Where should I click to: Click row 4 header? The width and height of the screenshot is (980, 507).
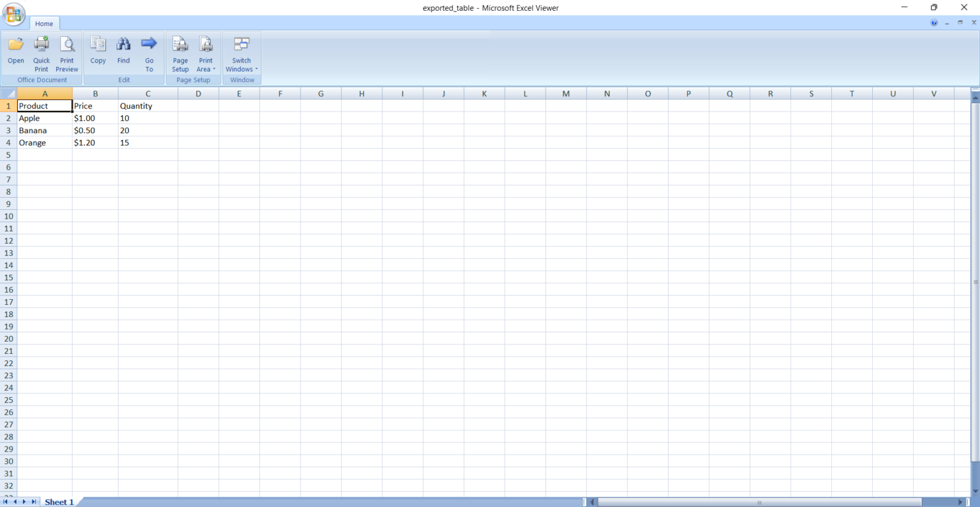tap(8, 142)
